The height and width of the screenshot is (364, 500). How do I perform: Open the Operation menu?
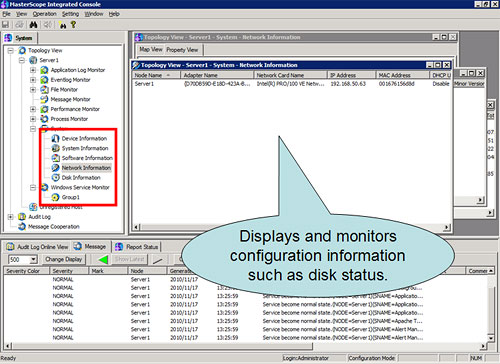(45, 14)
